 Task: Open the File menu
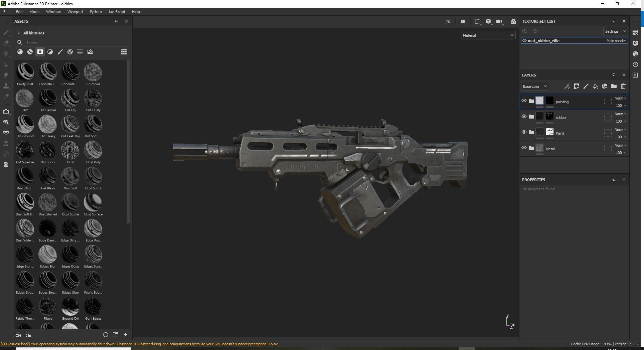click(6, 12)
